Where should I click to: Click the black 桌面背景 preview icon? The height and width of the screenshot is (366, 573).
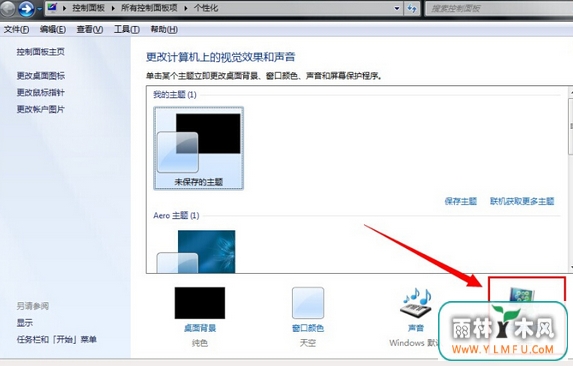pos(200,303)
